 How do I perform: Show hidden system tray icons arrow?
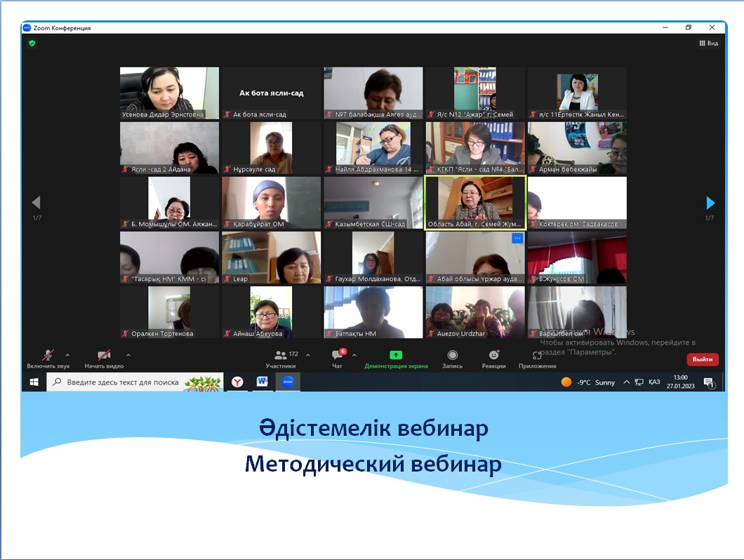626,382
